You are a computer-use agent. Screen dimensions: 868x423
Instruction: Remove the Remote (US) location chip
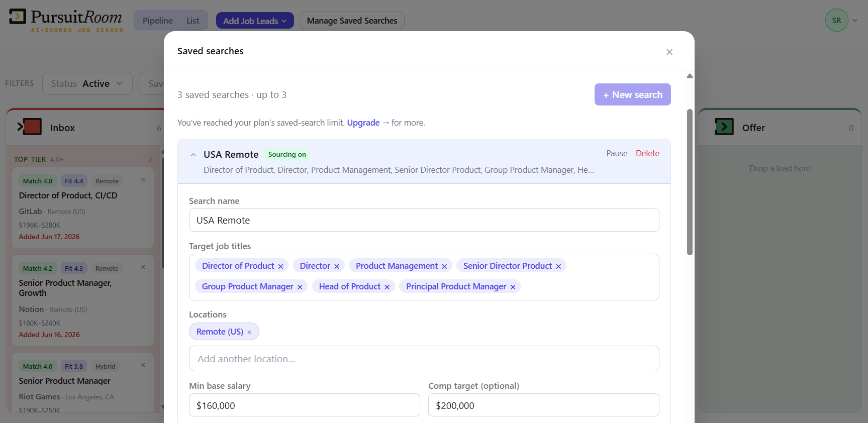pos(249,332)
